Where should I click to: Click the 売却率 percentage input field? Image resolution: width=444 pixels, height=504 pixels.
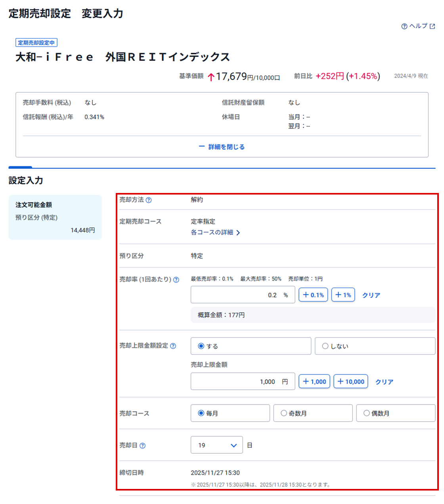point(238,295)
